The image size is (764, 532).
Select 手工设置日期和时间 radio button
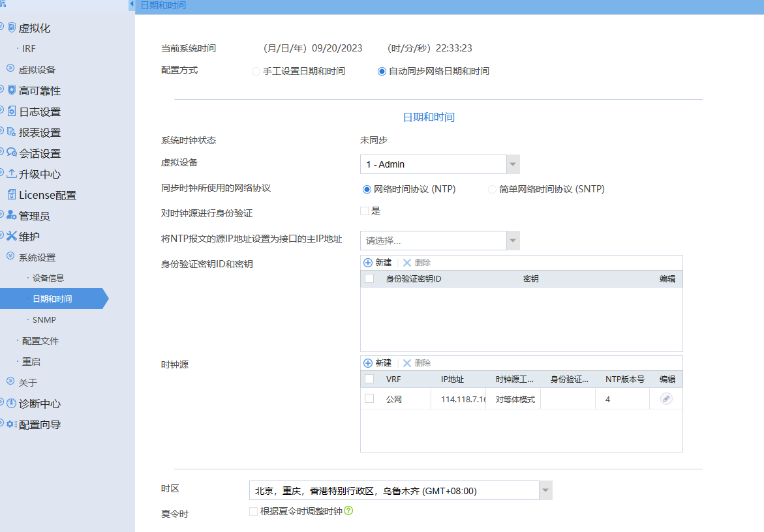[x=256, y=72]
